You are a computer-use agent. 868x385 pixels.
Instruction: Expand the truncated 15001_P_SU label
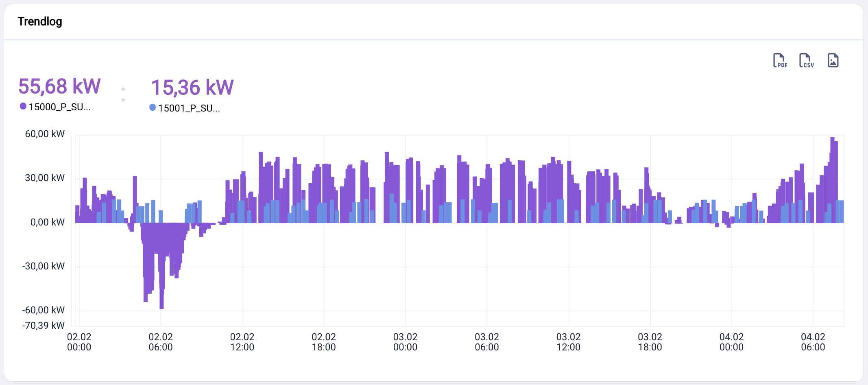(x=188, y=108)
